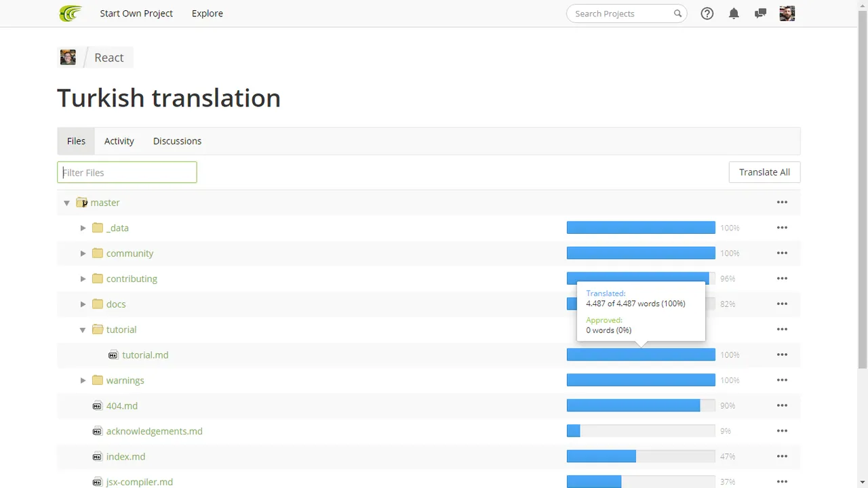Image resolution: width=868 pixels, height=488 pixels.
Task: Expand the docs folder
Action: coord(83,304)
